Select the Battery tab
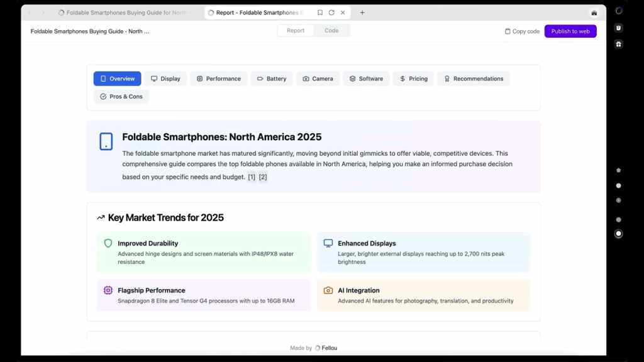 (272, 79)
